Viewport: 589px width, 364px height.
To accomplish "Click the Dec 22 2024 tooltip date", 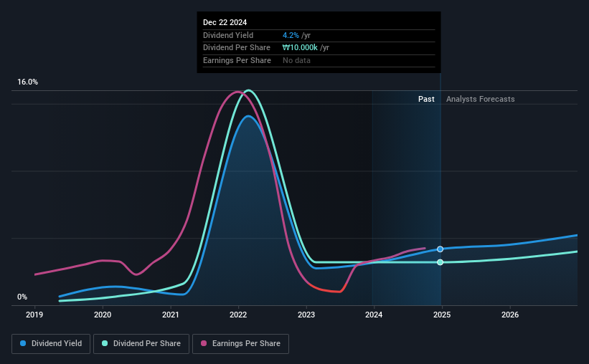I will pyautogui.click(x=225, y=22).
